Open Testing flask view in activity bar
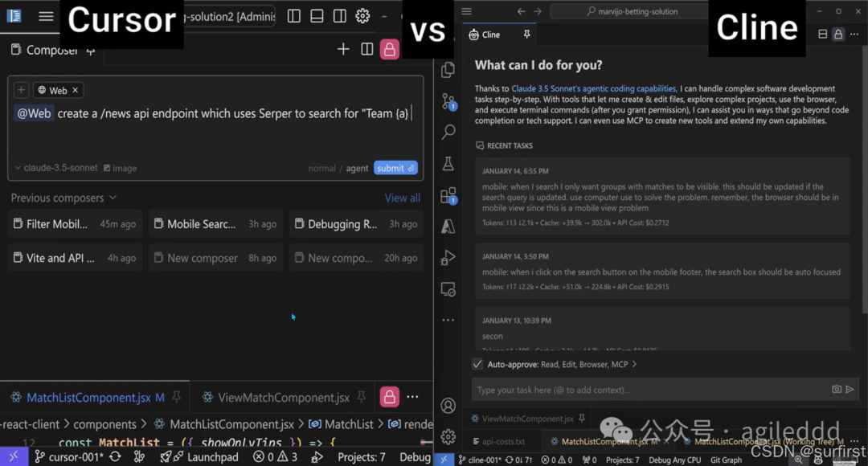This screenshot has height=466, width=868. [x=448, y=163]
